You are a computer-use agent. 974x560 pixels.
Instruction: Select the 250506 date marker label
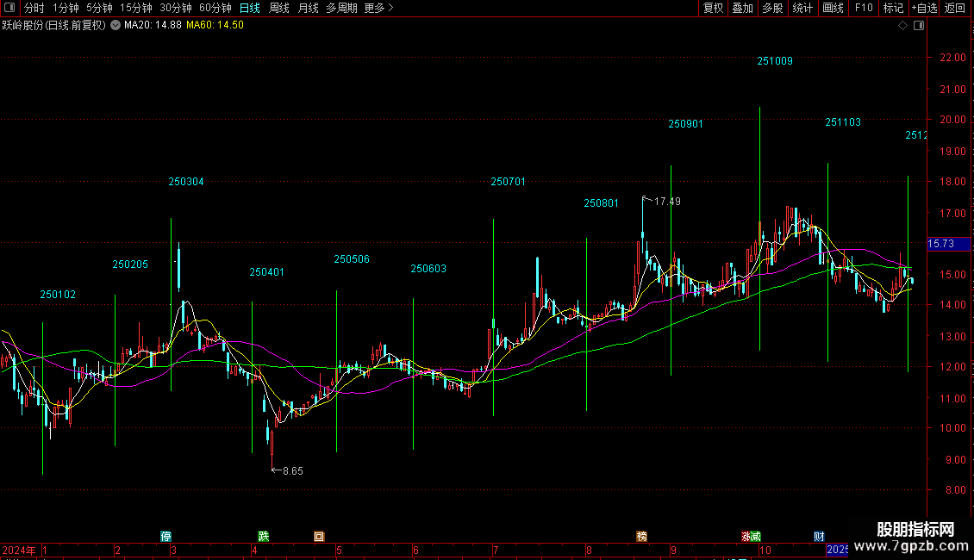352,258
